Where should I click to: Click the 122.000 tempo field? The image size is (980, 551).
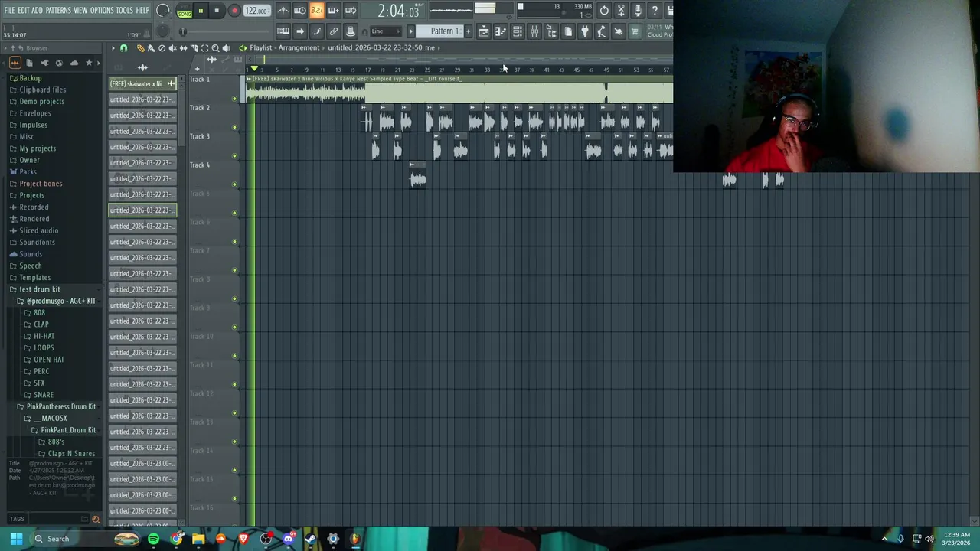pyautogui.click(x=256, y=11)
